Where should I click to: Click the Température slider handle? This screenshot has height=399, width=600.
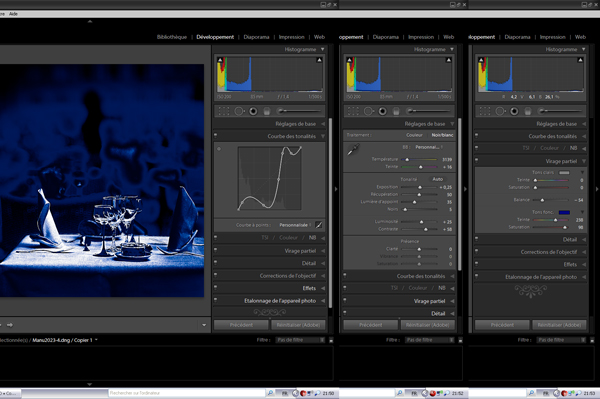point(407,160)
